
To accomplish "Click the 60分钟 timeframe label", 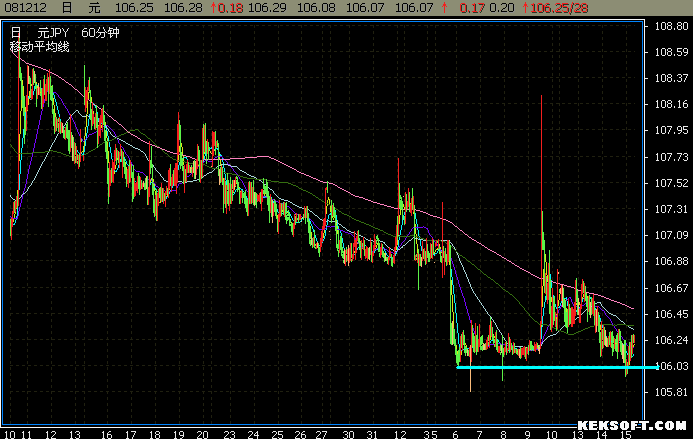I will point(100,33).
